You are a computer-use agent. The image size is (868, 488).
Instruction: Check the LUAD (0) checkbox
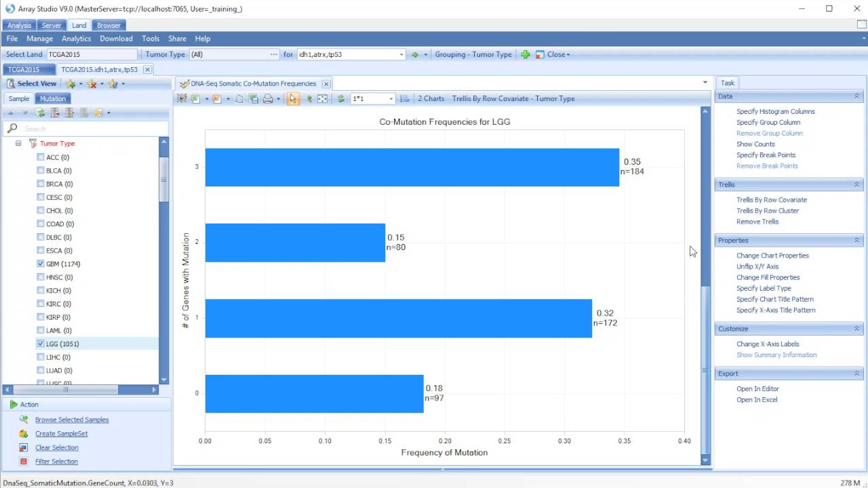tap(41, 370)
